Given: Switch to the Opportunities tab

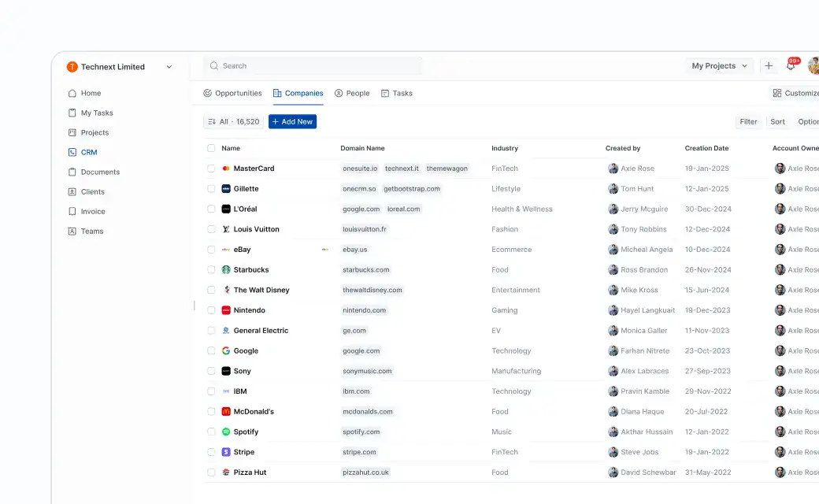Looking at the screenshot, I should pos(232,93).
